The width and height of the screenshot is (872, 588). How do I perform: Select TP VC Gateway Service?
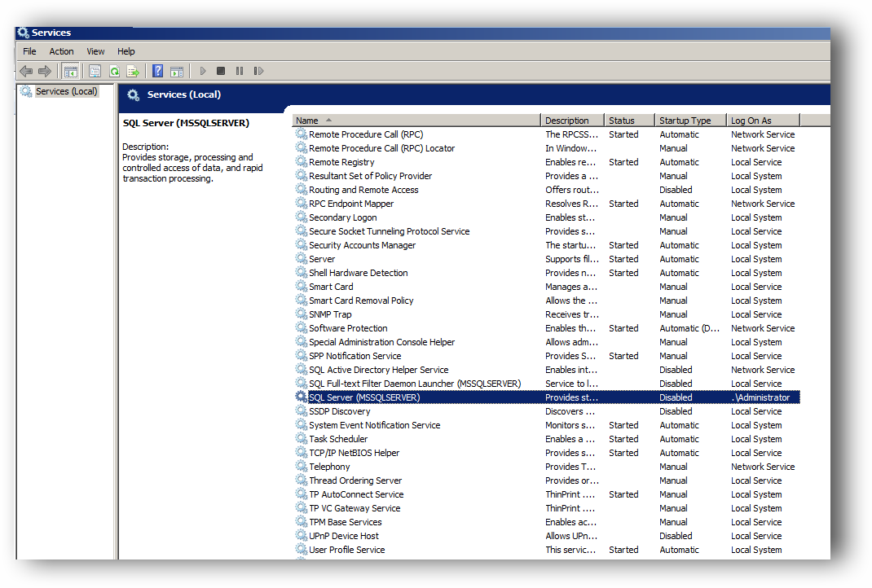pos(546,508)
